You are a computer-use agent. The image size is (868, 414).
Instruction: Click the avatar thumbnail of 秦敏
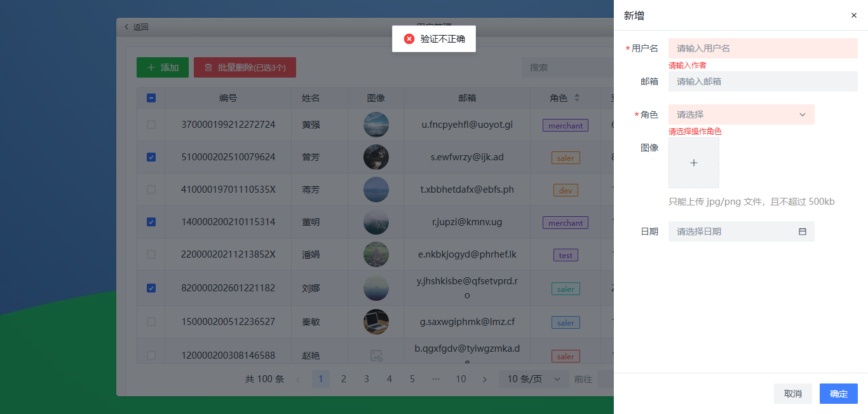376,322
